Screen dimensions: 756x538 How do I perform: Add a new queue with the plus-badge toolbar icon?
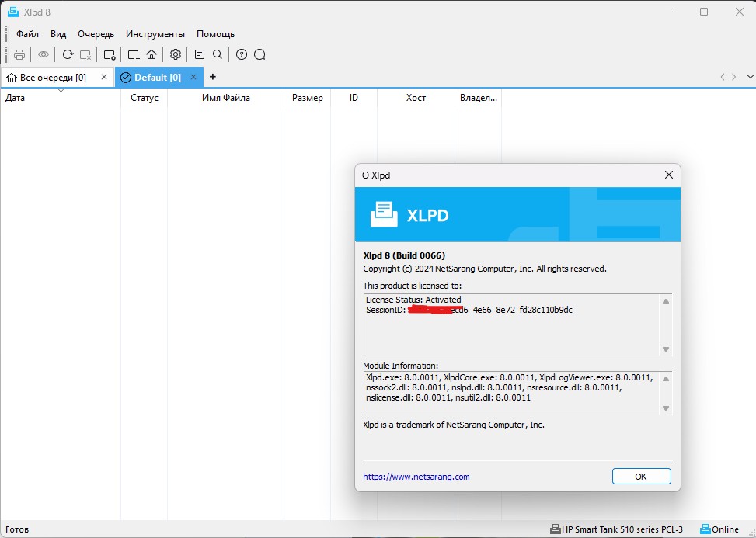tap(134, 55)
